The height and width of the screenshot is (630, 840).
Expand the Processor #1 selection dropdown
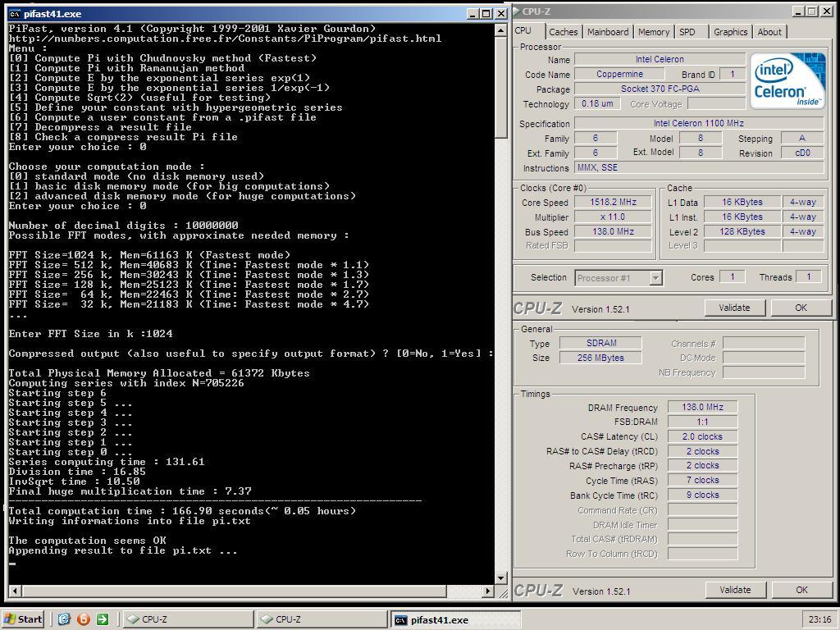[655, 278]
